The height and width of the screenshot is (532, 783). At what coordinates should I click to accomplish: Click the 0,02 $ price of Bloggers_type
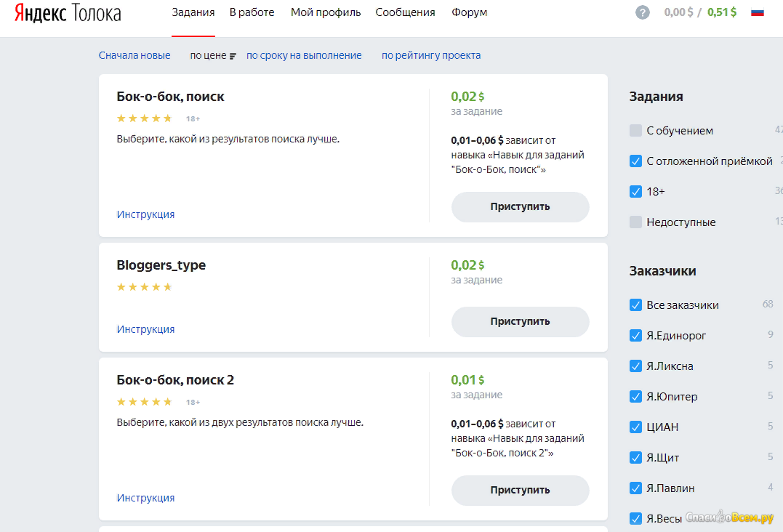pyautogui.click(x=467, y=265)
